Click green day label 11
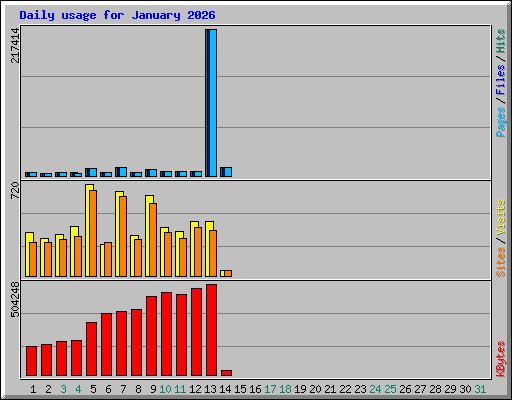Viewport: 512px width, 400px height. [180, 389]
